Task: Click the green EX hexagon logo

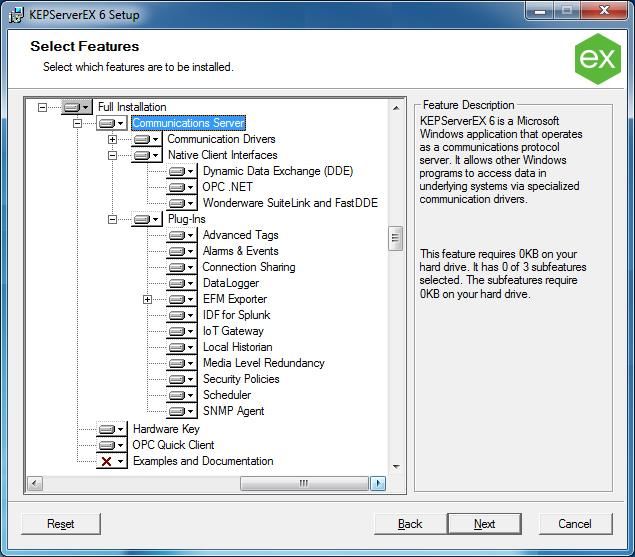Action: click(x=598, y=59)
